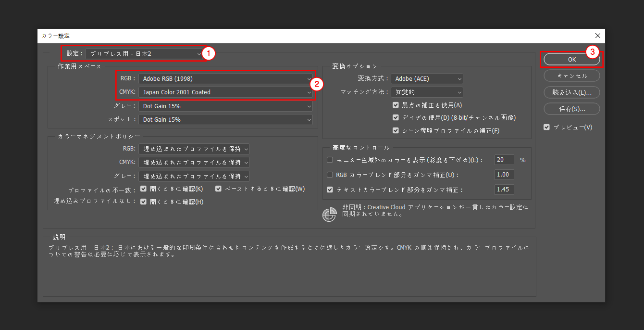Toggle テキストカラーブレンド部分をガンマ補正 checkbox

tap(330, 190)
